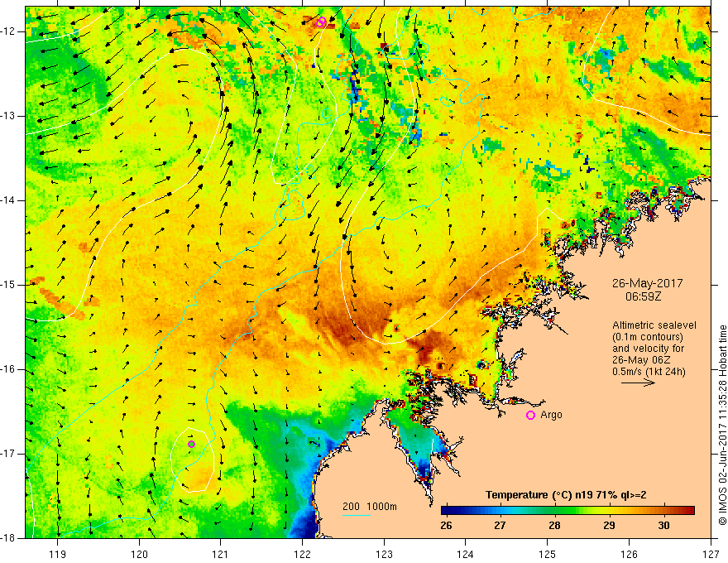Click the temperature color bar
The image size is (728, 563).
pos(568,510)
